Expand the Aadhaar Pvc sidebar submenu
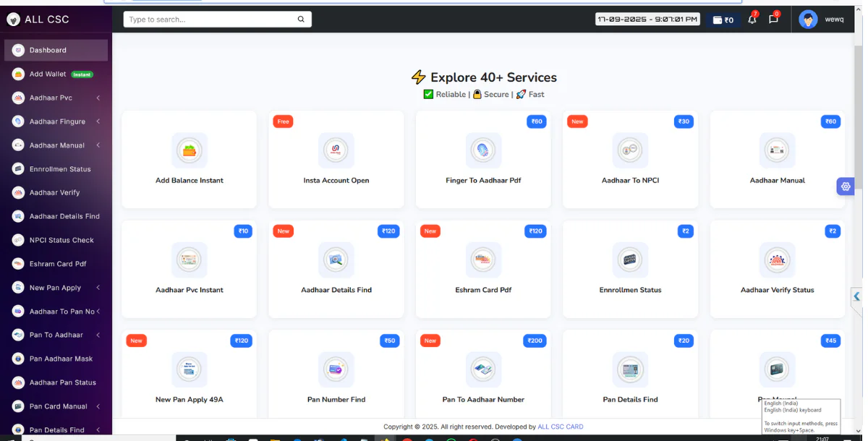Viewport: 868px width, 441px height. coord(98,98)
